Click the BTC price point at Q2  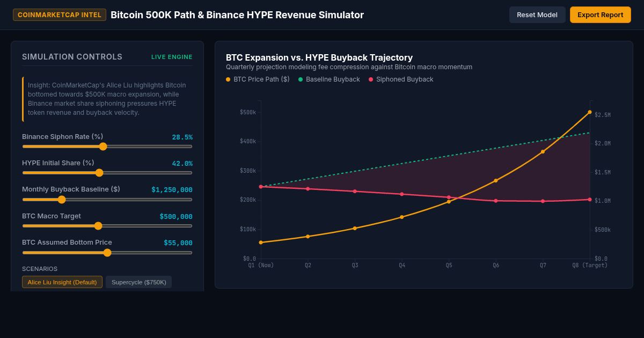[308, 237]
